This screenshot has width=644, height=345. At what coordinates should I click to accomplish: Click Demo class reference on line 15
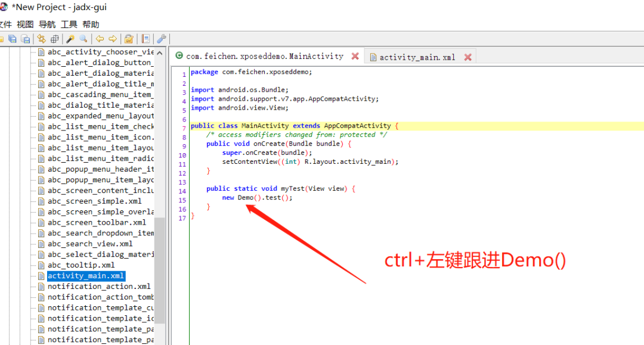[245, 197]
